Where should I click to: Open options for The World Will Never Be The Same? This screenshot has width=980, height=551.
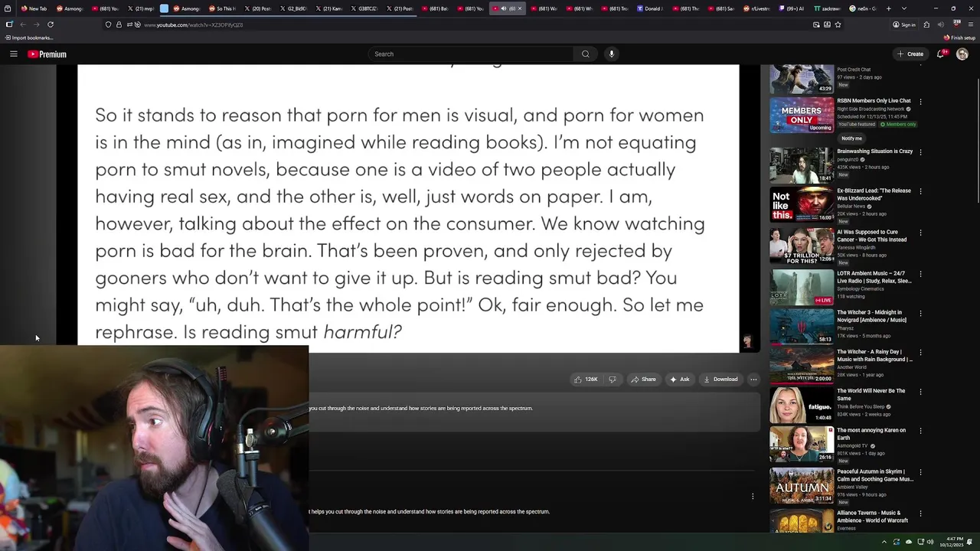pos(920,392)
